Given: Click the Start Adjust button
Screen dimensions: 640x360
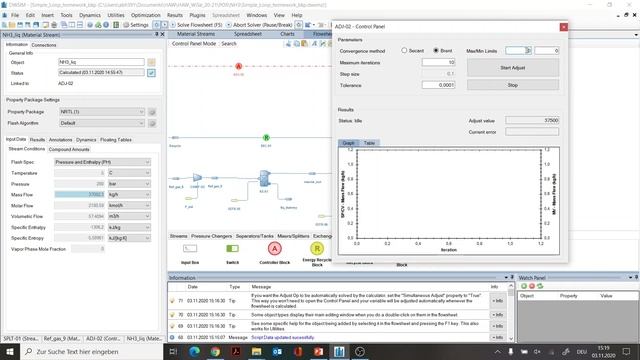Looking at the screenshot, I should tap(513, 68).
